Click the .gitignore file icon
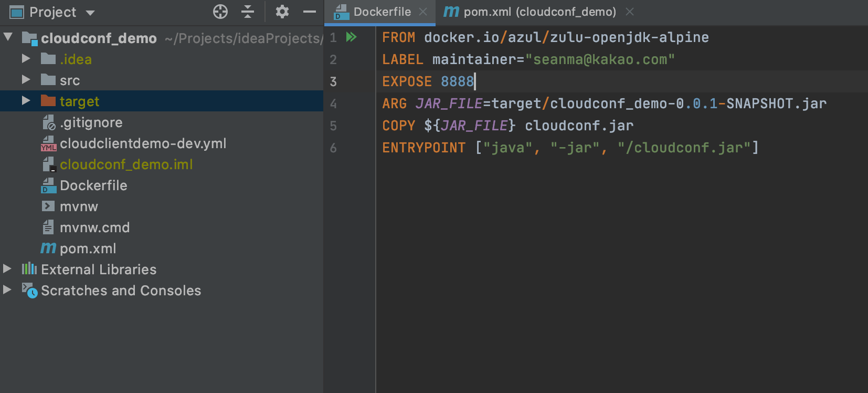This screenshot has width=868, height=393. point(48,122)
